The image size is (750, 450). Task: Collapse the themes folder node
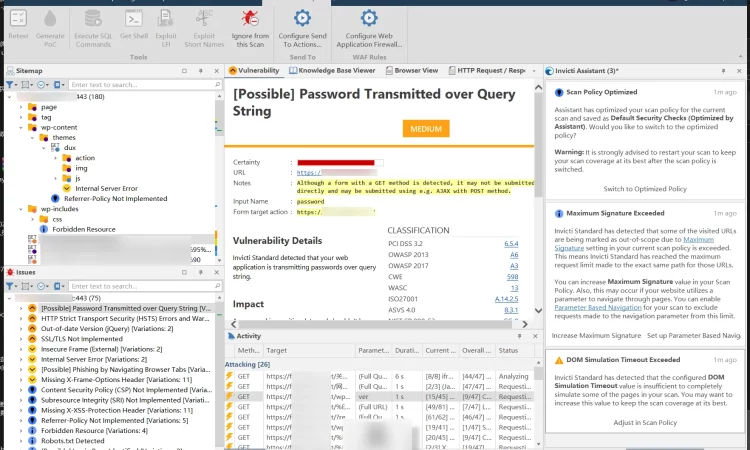[32, 138]
